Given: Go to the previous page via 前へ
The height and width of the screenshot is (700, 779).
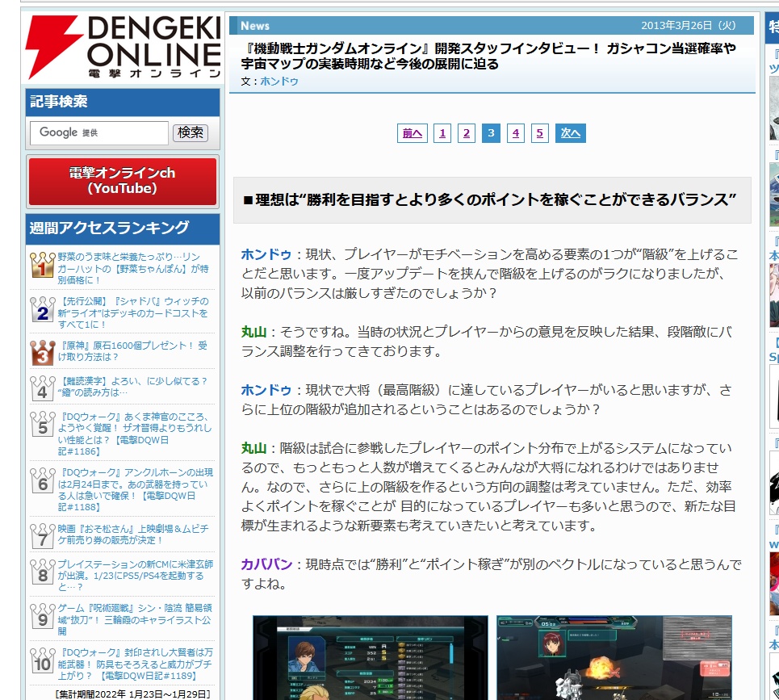Looking at the screenshot, I should coord(412,133).
